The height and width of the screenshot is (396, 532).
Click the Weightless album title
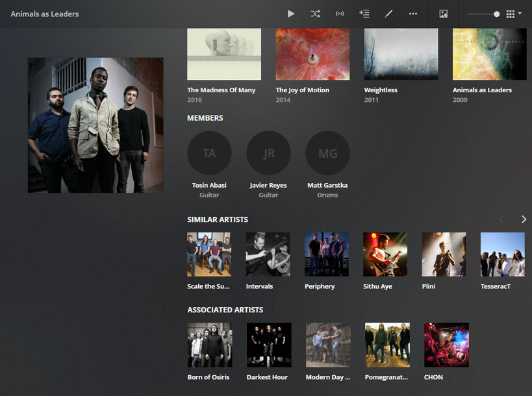[x=381, y=90]
